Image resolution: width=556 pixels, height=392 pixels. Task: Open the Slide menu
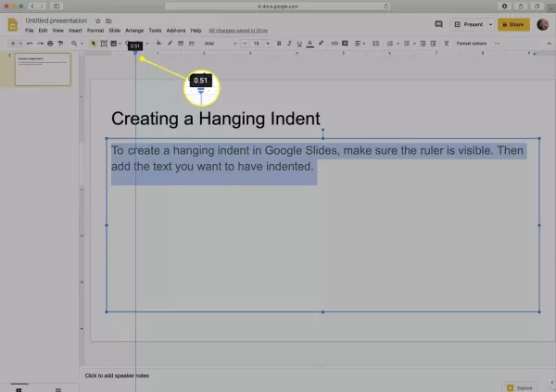pyautogui.click(x=115, y=31)
